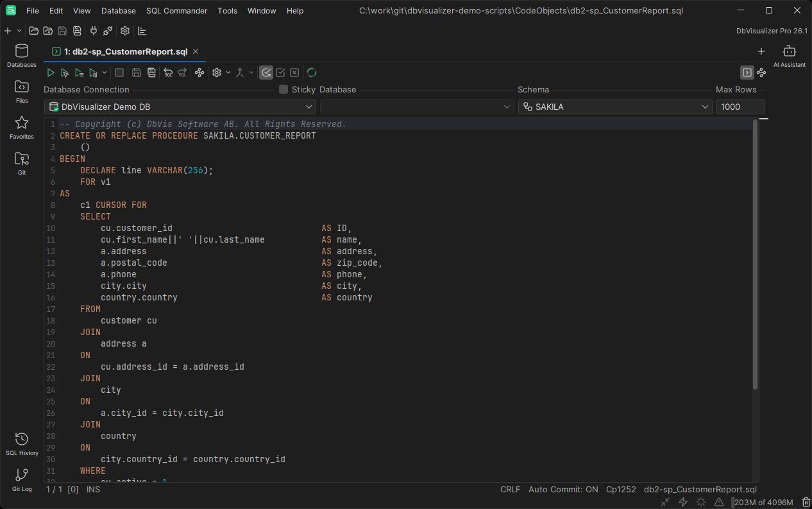The width and height of the screenshot is (812, 509).
Task: Toggle the Auto Commit button
Action: (x=266, y=73)
